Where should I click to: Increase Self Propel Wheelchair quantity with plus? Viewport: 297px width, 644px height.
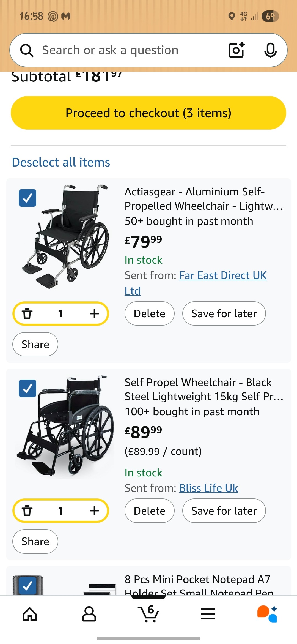pyautogui.click(x=94, y=511)
